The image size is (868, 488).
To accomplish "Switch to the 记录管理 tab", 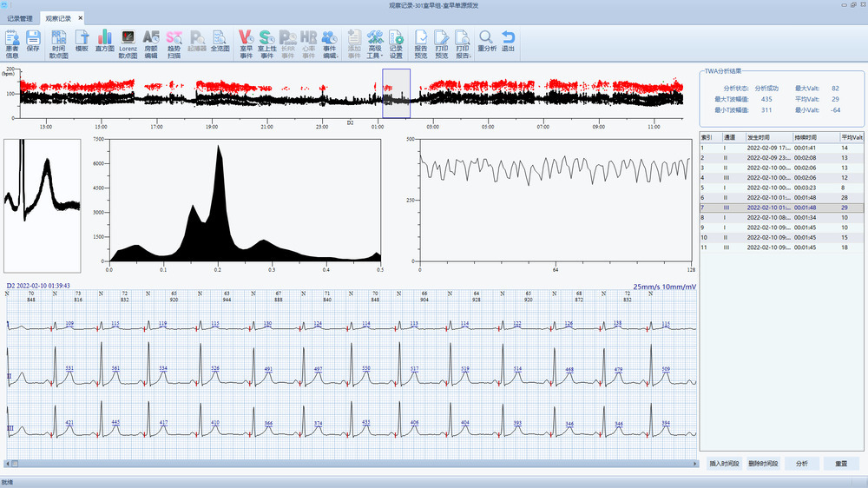I will [20, 18].
